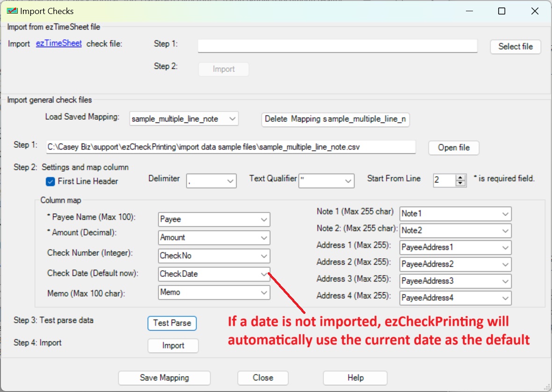The width and height of the screenshot is (552, 392).
Task: Click the Open file button
Action: (453, 148)
